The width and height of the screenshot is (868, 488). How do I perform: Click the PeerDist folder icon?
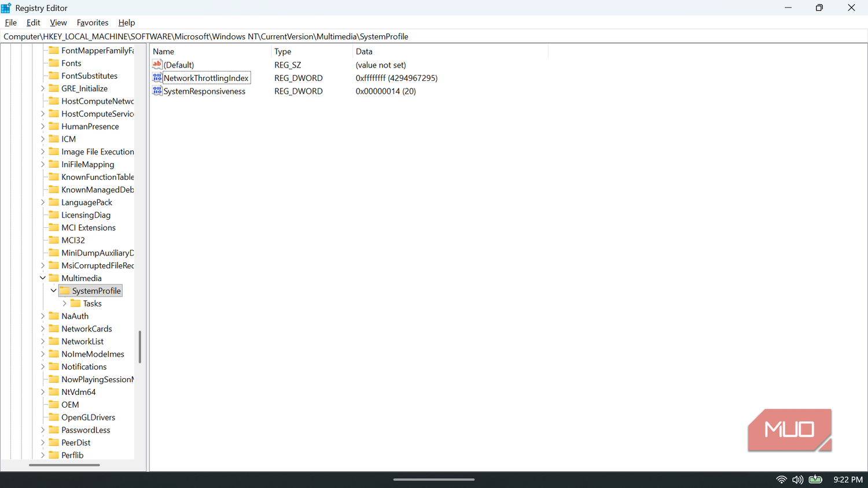tap(54, 442)
